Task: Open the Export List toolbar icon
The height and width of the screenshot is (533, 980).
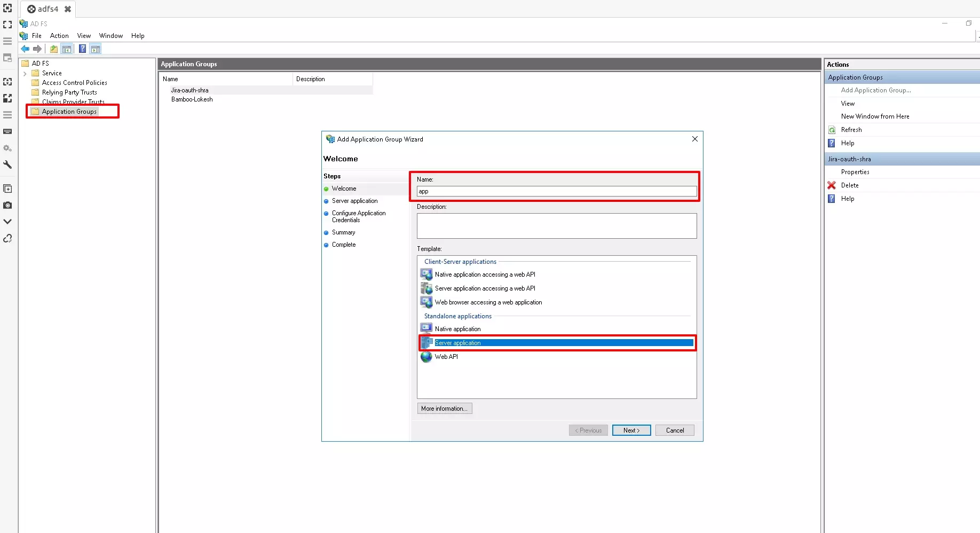Action: click(53, 49)
